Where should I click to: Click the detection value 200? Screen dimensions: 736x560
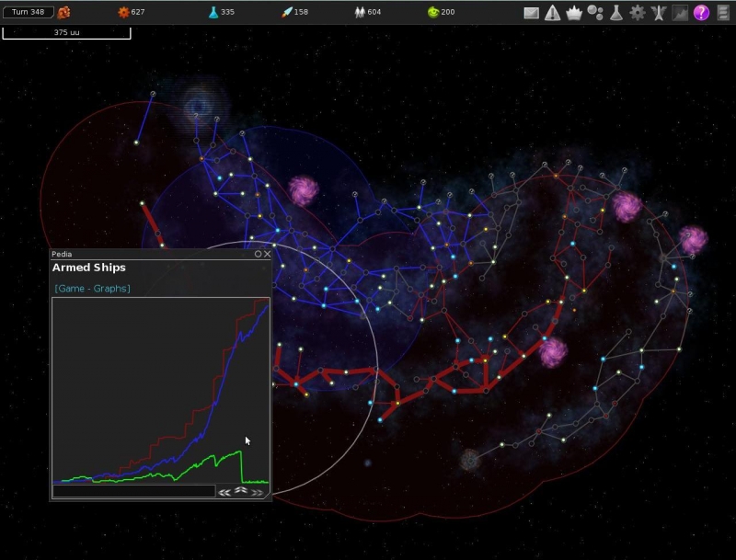point(448,12)
